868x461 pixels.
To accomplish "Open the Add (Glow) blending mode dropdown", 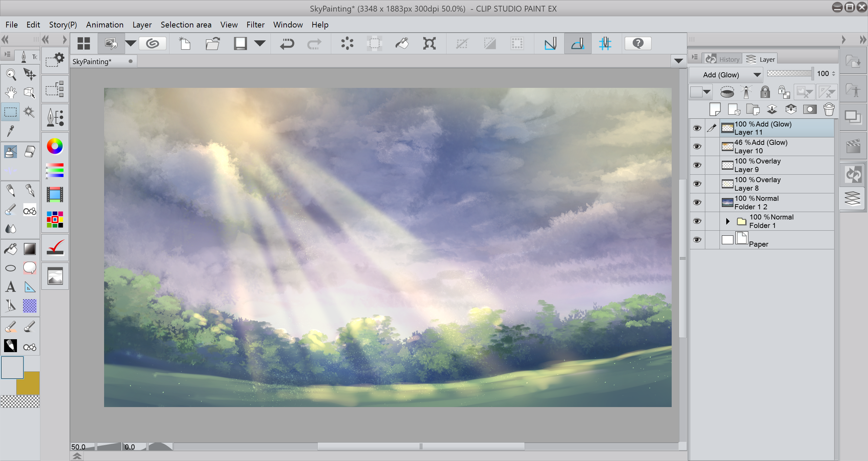I will 726,75.
